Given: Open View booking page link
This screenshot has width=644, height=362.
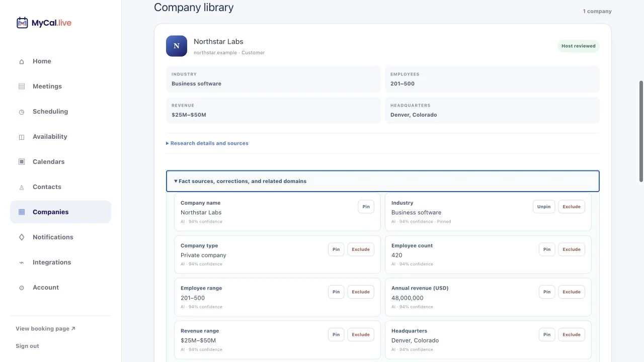Looking at the screenshot, I should coord(45,329).
